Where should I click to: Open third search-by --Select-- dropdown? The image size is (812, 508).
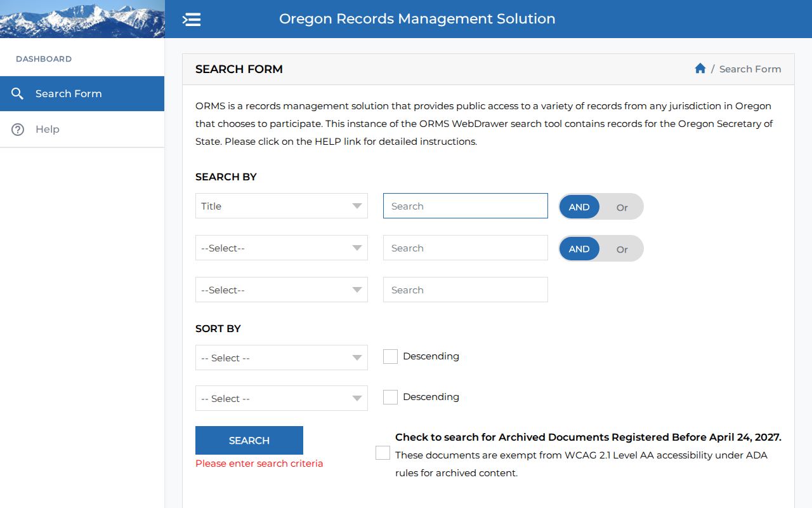tap(282, 290)
